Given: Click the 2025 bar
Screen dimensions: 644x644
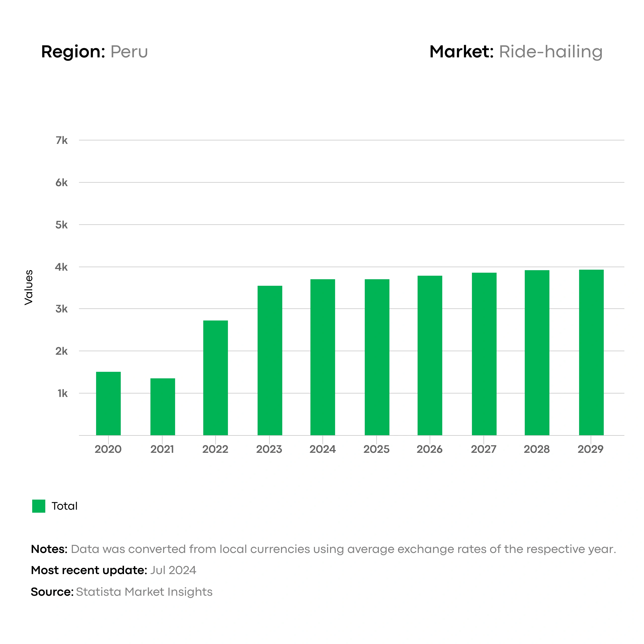Looking at the screenshot, I should pos(377,357).
